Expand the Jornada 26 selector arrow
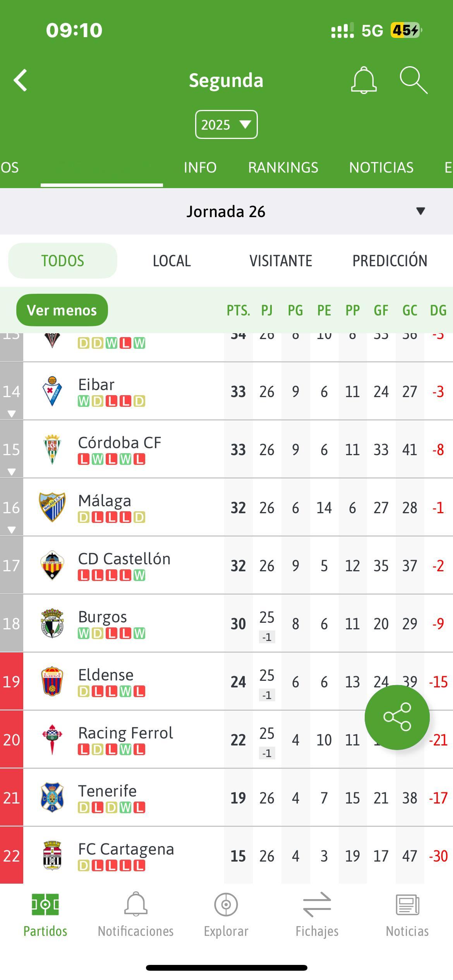The image size is (453, 980). tap(420, 211)
